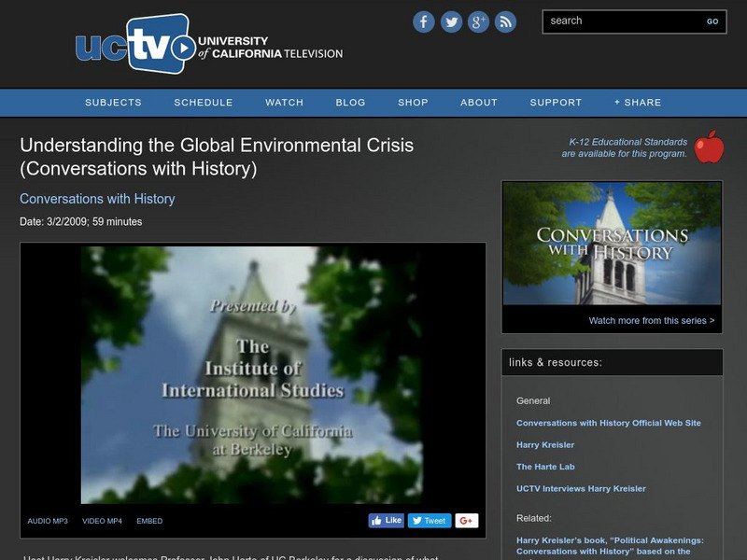747x560 pixels.
Task: Click the red apple K-12 icon
Action: click(709, 147)
